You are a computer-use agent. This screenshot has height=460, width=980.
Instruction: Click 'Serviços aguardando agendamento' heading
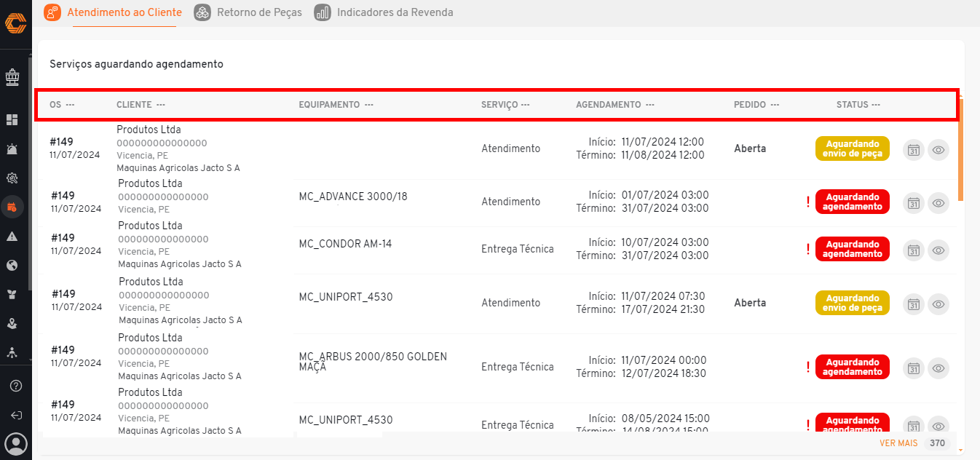click(136, 64)
